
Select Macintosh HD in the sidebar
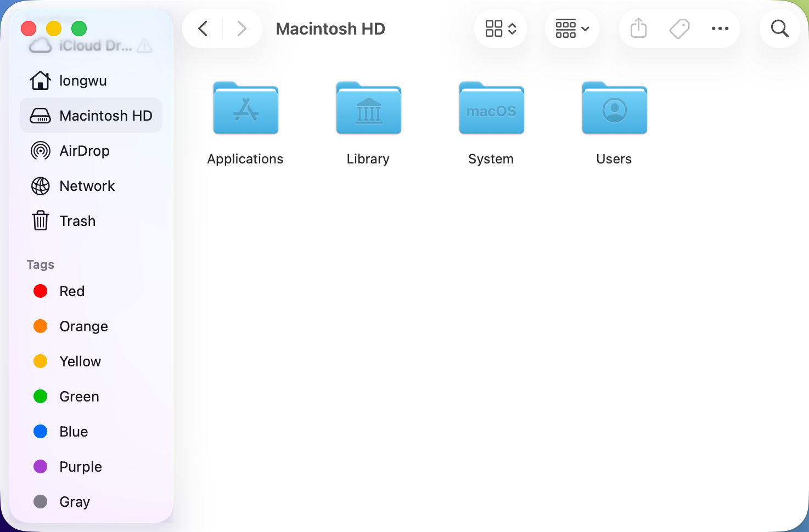(x=91, y=116)
